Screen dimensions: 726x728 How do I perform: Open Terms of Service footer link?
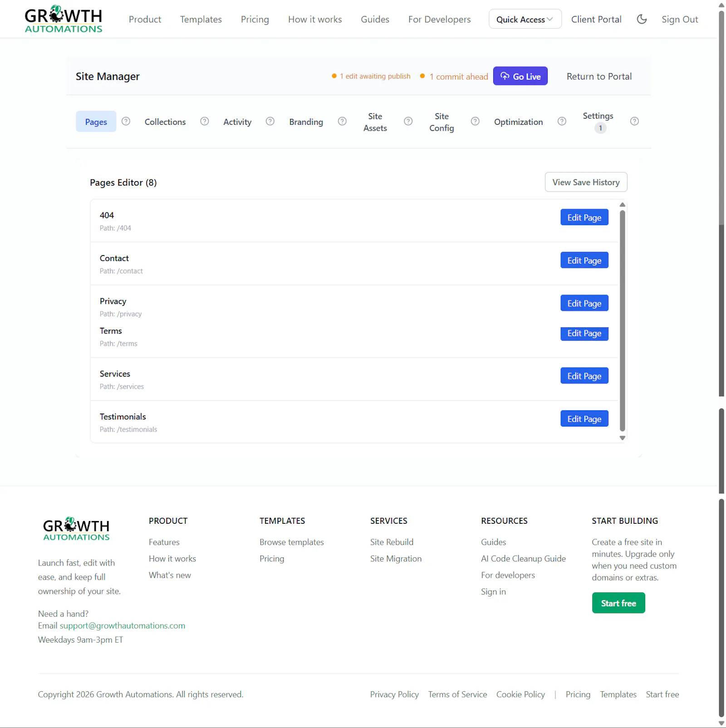tap(457, 694)
